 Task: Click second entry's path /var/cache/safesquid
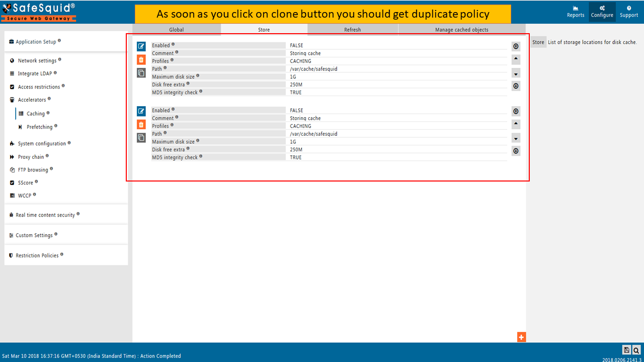313,134
